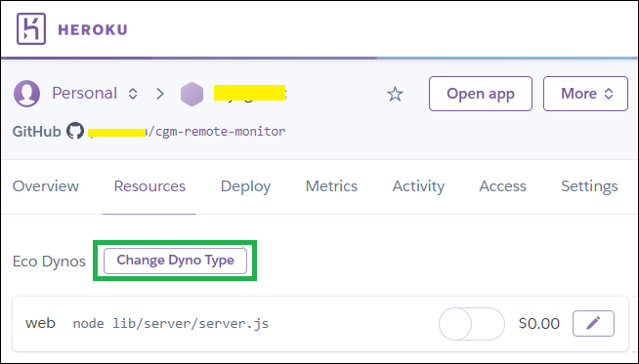The height and width of the screenshot is (364, 639).
Task: Open the cgm-remote-monitor GitHub repo link
Action: click(x=188, y=132)
